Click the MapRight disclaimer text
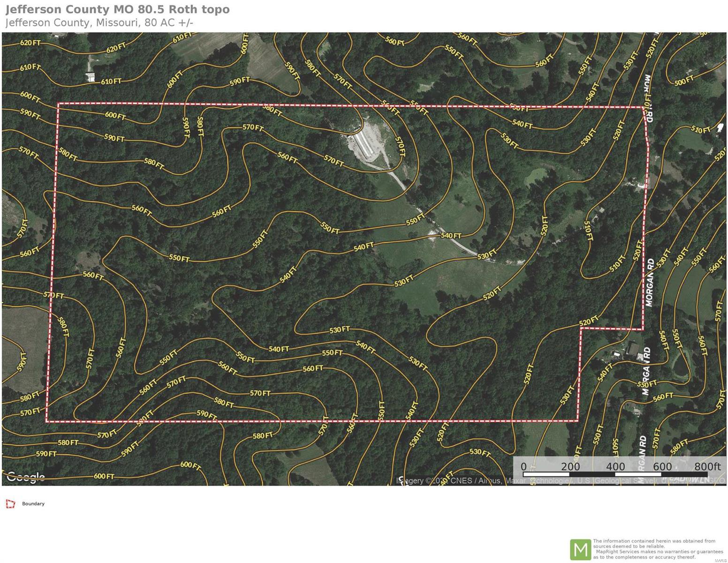This screenshot has height=563, width=728. click(x=657, y=549)
